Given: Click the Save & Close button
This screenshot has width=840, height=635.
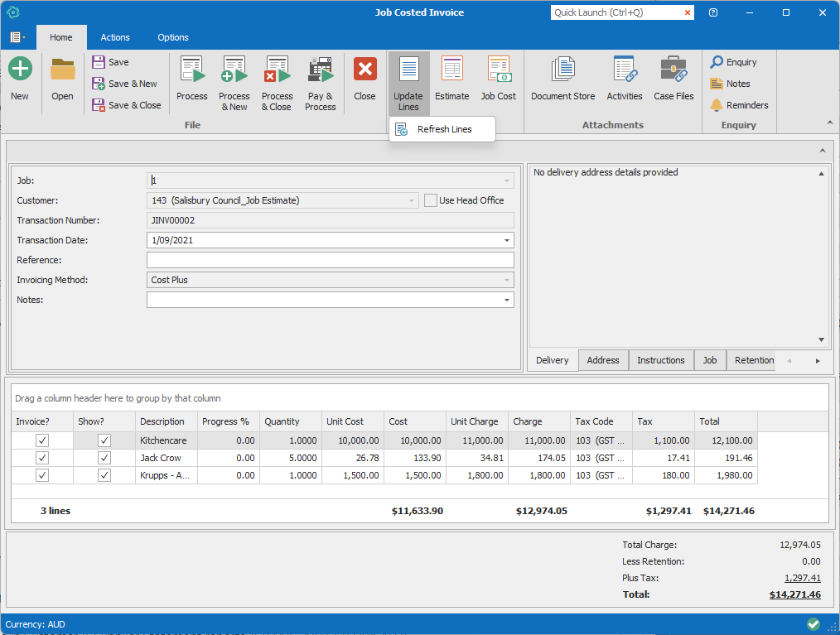Looking at the screenshot, I should tap(127, 105).
